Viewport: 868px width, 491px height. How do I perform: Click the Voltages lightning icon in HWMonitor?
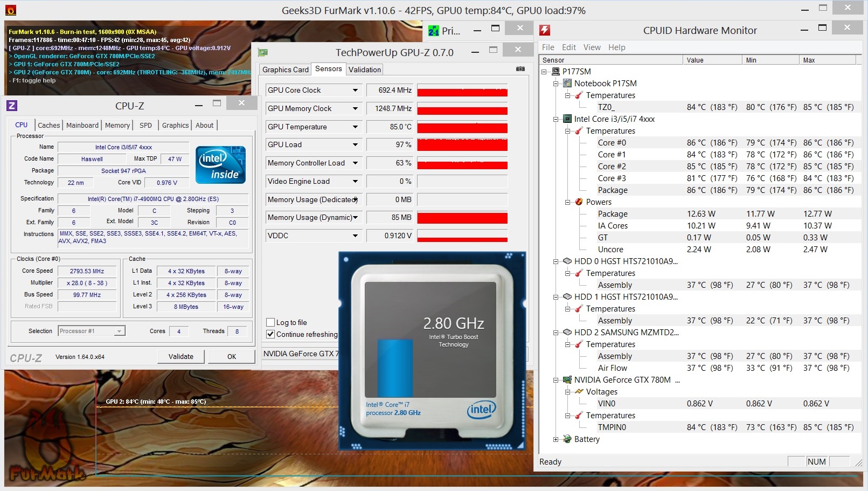(x=579, y=391)
